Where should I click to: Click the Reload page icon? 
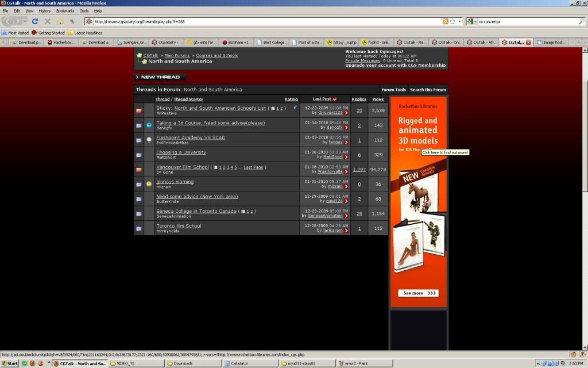click(x=35, y=21)
